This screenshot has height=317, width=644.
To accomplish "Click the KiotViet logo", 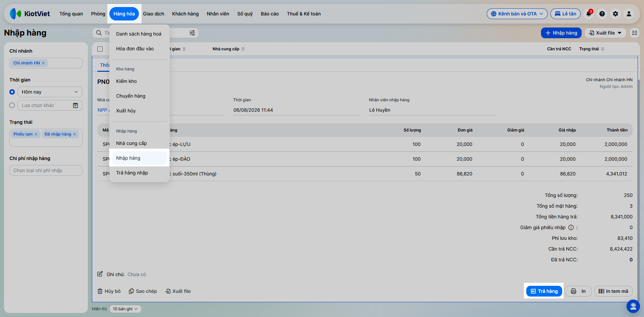I will coord(30,14).
